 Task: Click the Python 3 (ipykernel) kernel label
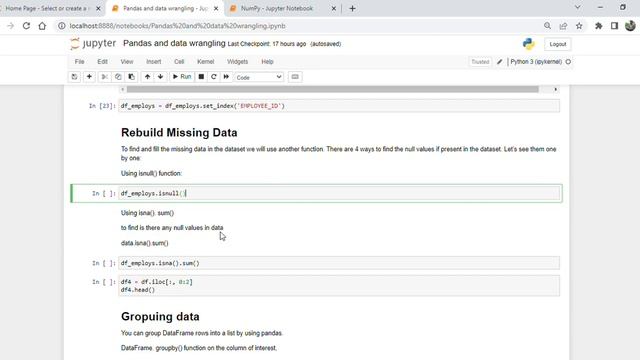(x=536, y=62)
